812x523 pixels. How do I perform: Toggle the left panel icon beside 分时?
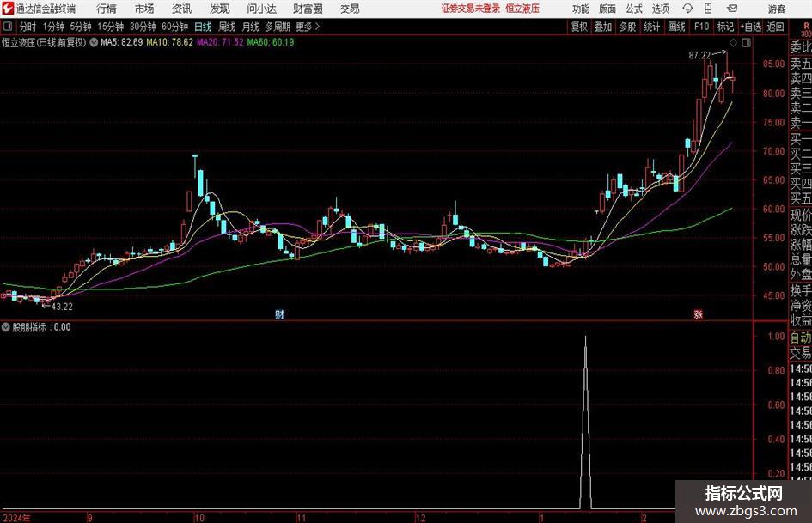pyautogui.click(x=9, y=27)
